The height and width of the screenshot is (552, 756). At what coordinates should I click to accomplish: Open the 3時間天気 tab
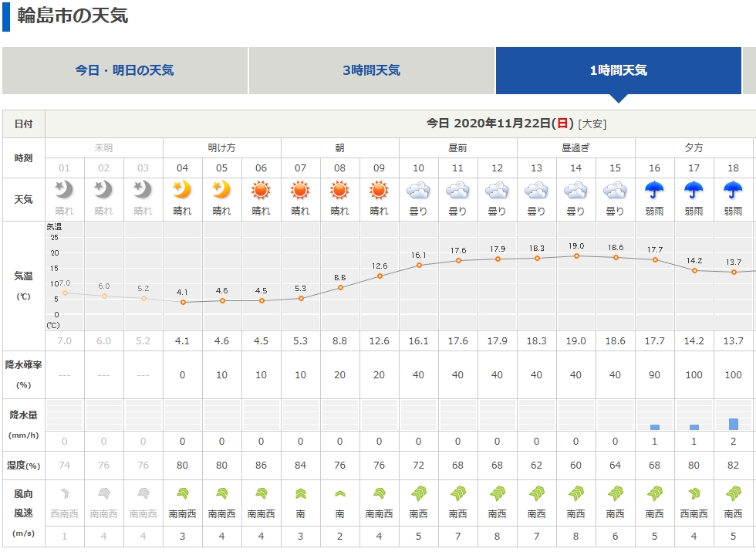coord(372,70)
